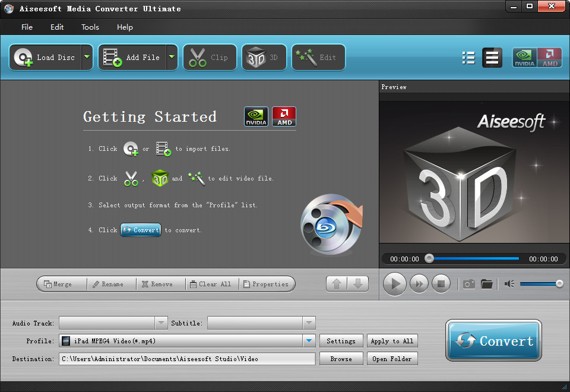Click the Merge button
Screen dimensions: 570x392
[62, 284]
